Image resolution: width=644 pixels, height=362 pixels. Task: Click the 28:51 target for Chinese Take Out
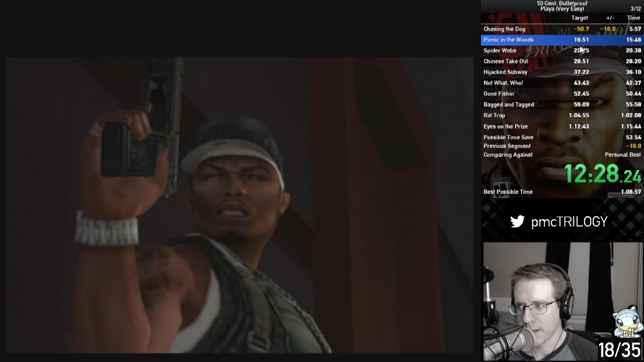coord(581,61)
